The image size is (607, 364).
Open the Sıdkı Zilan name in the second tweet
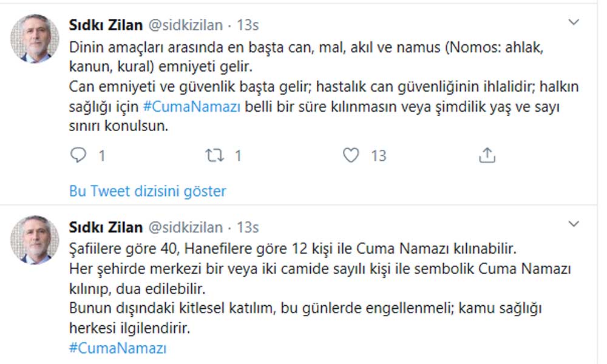pyautogui.click(x=106, y=227)
